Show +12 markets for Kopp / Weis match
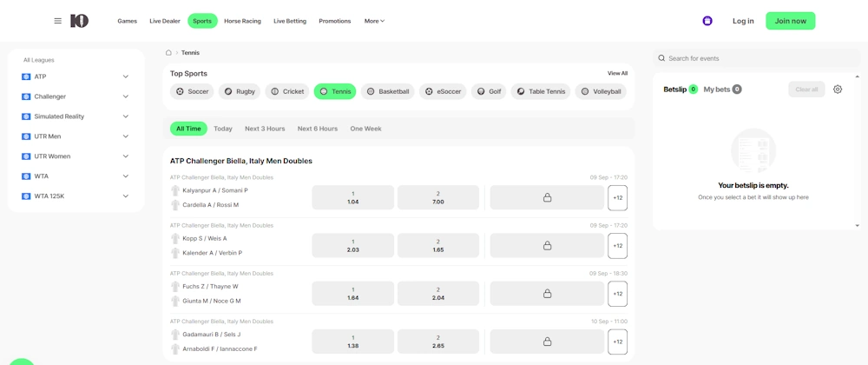 pyautogui.click(x=617, y=246)
